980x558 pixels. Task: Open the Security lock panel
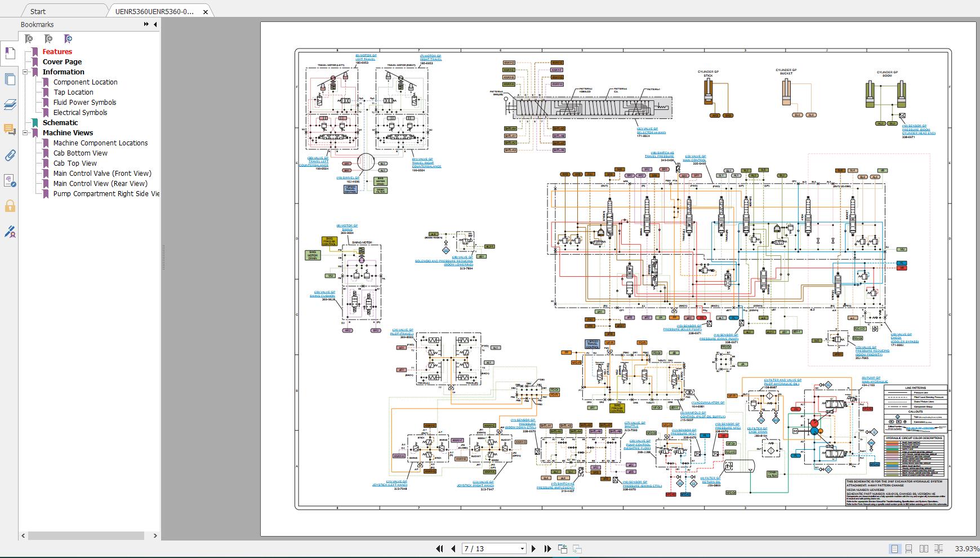10,206
